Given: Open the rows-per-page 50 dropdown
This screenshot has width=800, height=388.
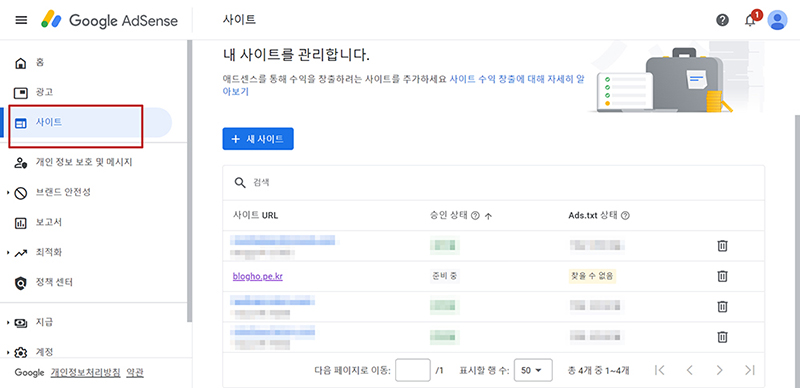Looking at the screenshot, I should pyautogui.click(x=533, y=370).
